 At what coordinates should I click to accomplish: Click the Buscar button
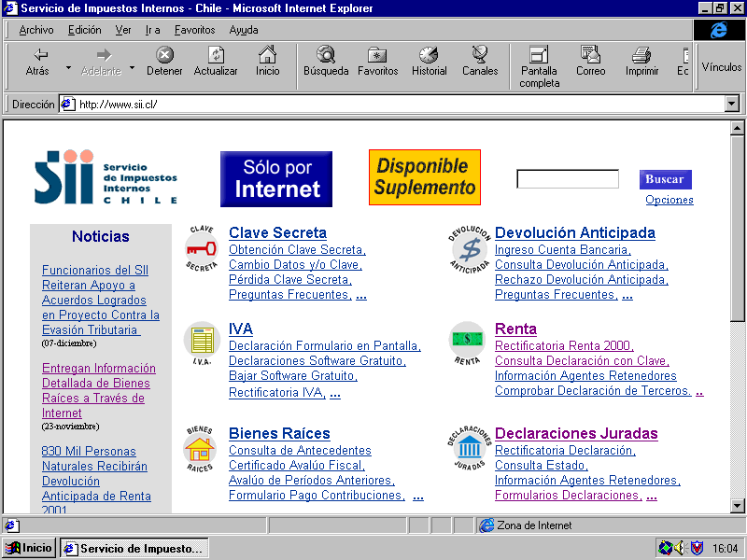[x=665, y=179]
